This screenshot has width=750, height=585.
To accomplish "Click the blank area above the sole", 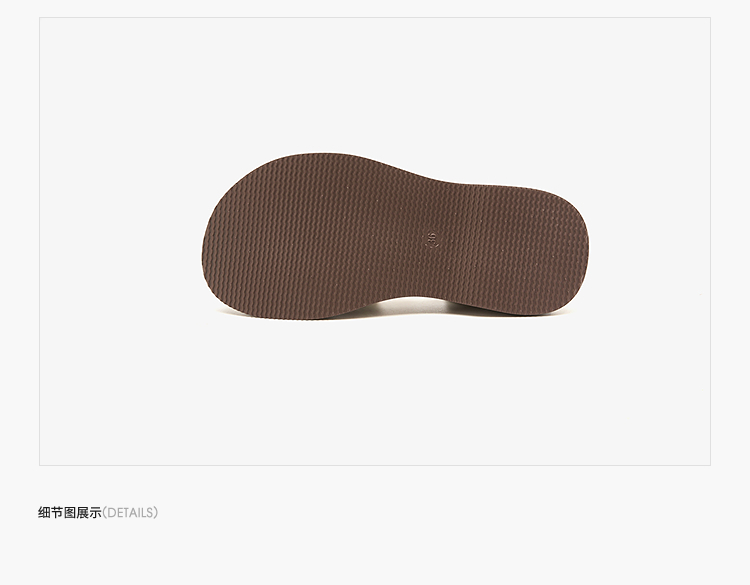I will 375,84.
